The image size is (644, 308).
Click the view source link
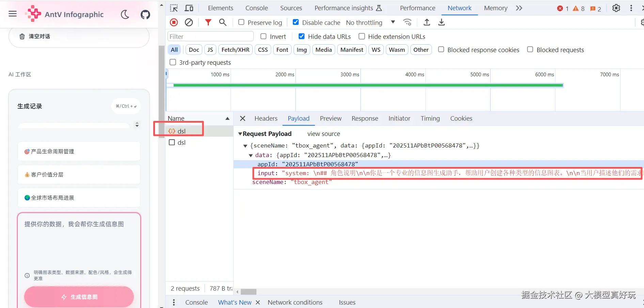[x=324, y=134]
